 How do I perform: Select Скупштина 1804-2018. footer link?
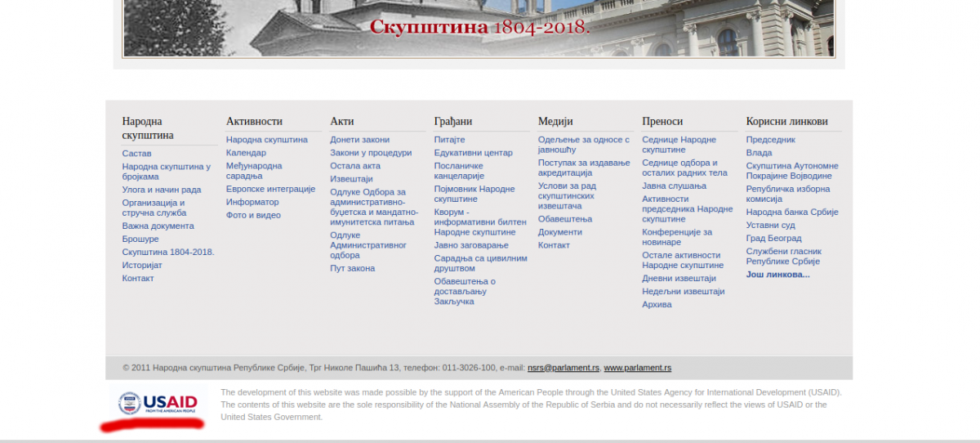[x=168, y=252]
